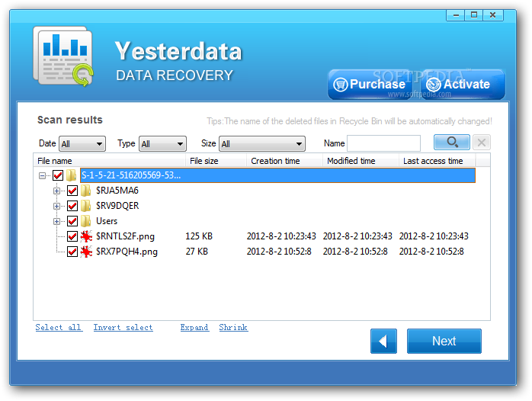This screenshot has height=401, width=532.
Task: Go back with the left arrow button
Action: click(x=383, y=341)
